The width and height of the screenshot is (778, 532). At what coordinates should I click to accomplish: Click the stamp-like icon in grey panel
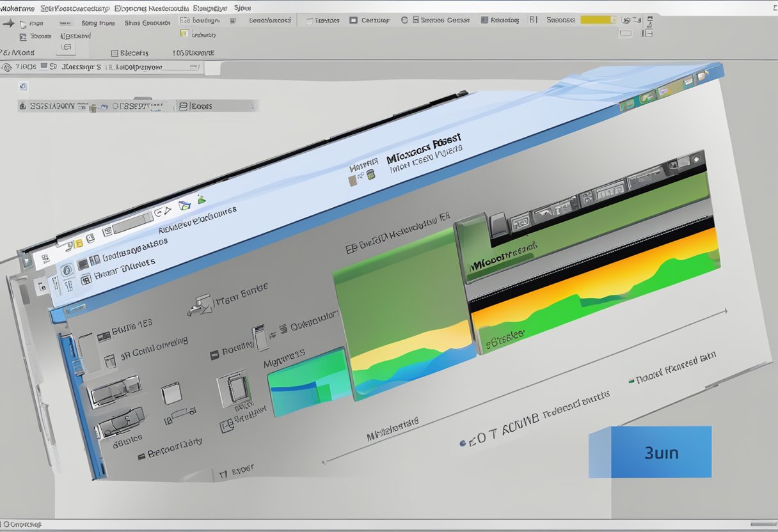199,304
